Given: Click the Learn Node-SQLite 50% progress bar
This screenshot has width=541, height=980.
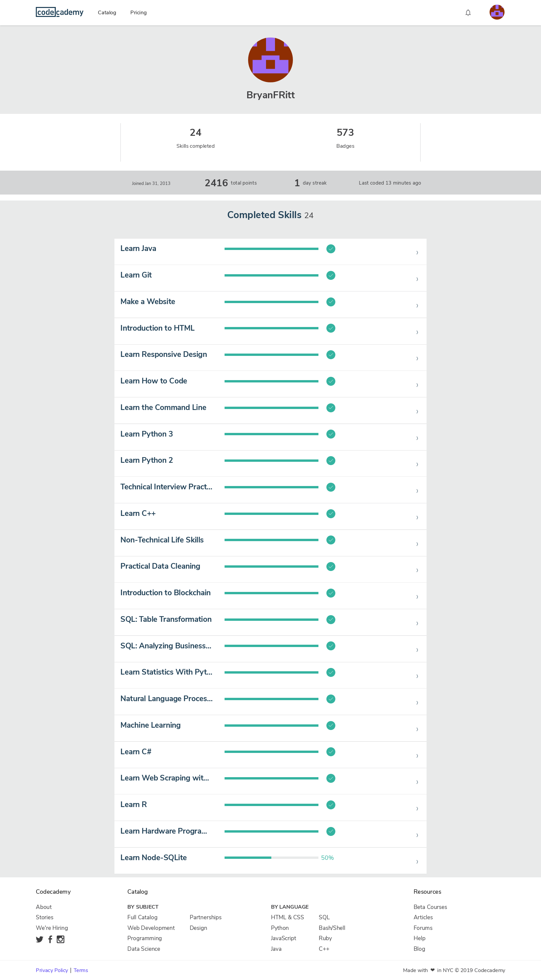Looking at the screenshot, I should pyautogui.click(x=271, y=857).
